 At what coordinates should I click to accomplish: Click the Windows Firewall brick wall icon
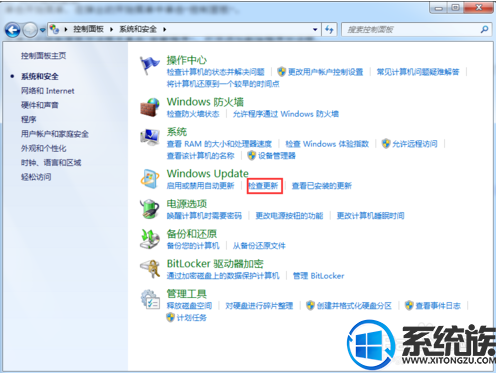149,108
